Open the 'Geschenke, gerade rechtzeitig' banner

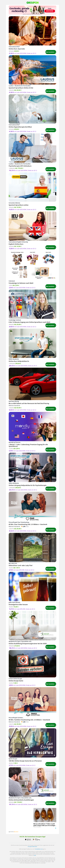tap(32, 10)
